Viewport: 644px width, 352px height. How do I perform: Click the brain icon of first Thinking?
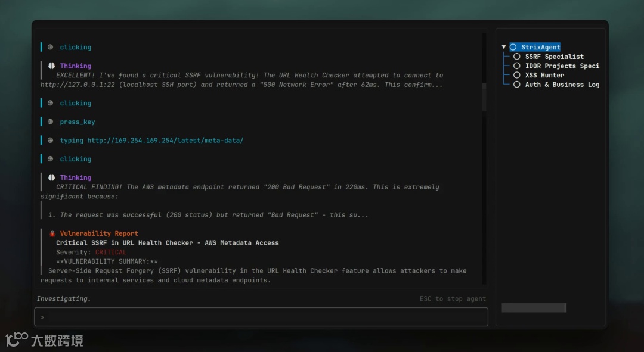tap(51, 66)
